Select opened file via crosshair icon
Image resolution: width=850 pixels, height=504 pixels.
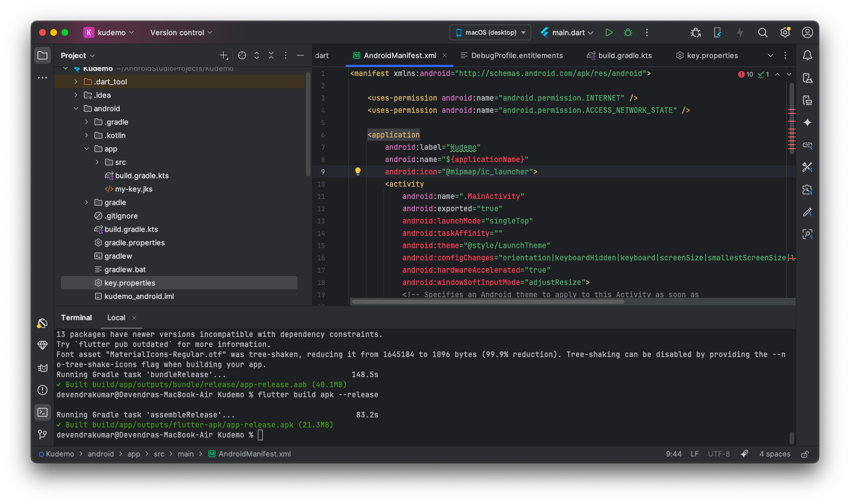[242, 55]
